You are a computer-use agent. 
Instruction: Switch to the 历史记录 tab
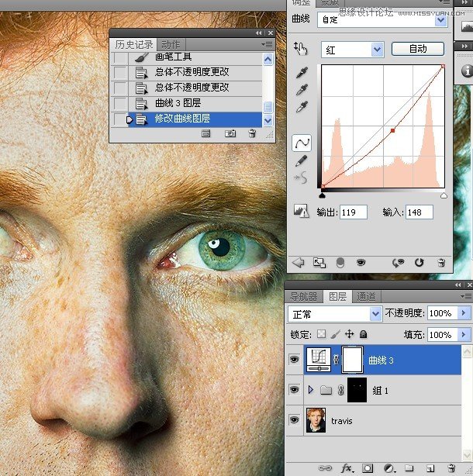pyautogui.click(x=133, y=45)
